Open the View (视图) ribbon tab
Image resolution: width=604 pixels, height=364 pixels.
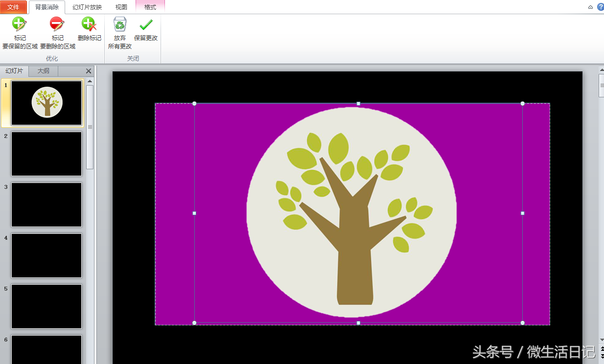(x=121, y=7)
